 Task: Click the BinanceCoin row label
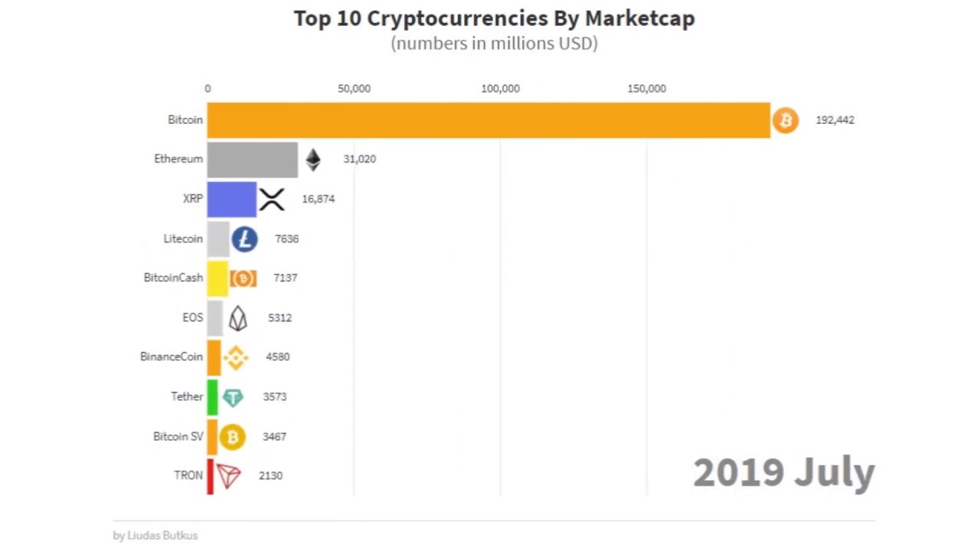171,357
